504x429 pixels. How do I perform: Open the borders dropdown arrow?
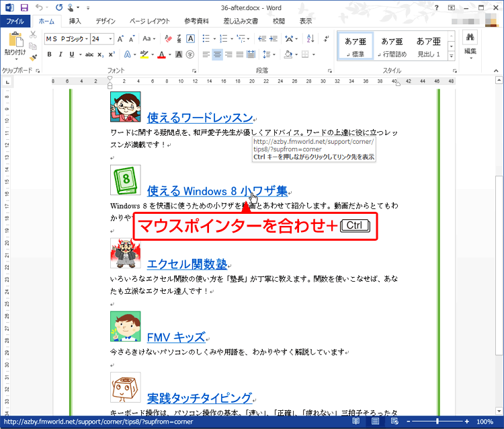coord(313,54)
